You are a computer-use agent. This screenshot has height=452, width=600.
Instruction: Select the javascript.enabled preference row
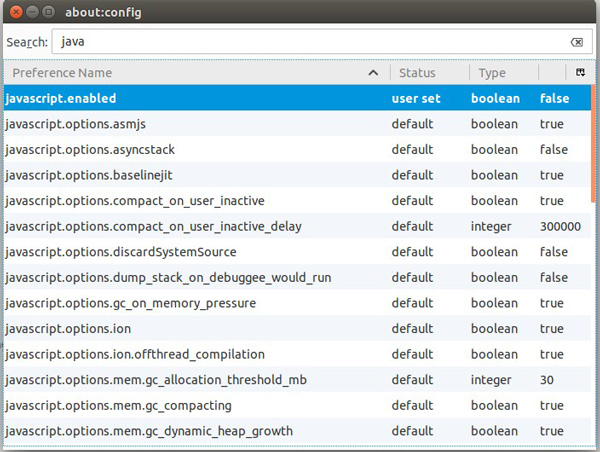tap(297, 98)
